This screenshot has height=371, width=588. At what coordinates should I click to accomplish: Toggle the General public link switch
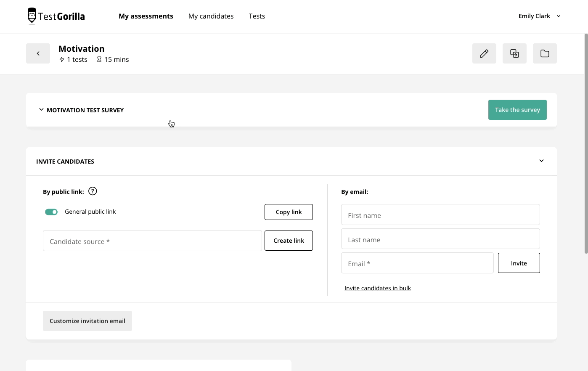[x=51, y=212]
